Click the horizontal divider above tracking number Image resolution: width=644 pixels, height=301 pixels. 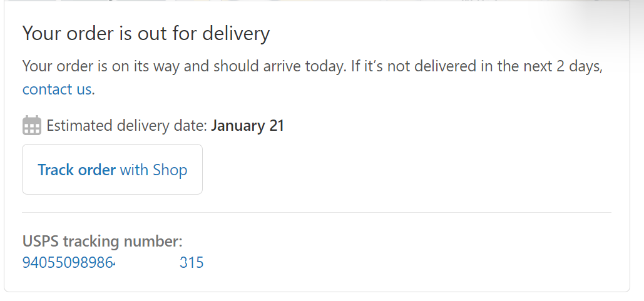click(317, 212)
